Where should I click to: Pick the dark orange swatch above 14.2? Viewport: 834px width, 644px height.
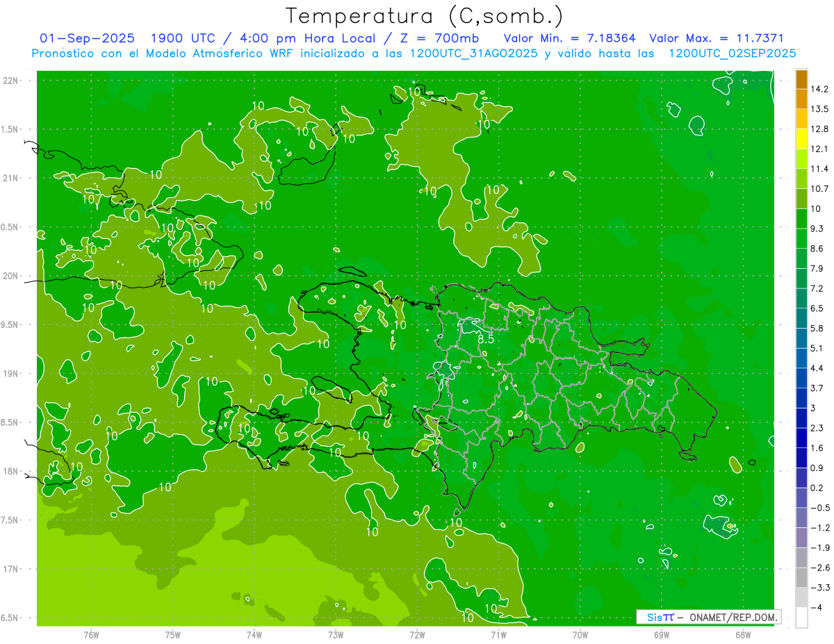click(801, 79)
